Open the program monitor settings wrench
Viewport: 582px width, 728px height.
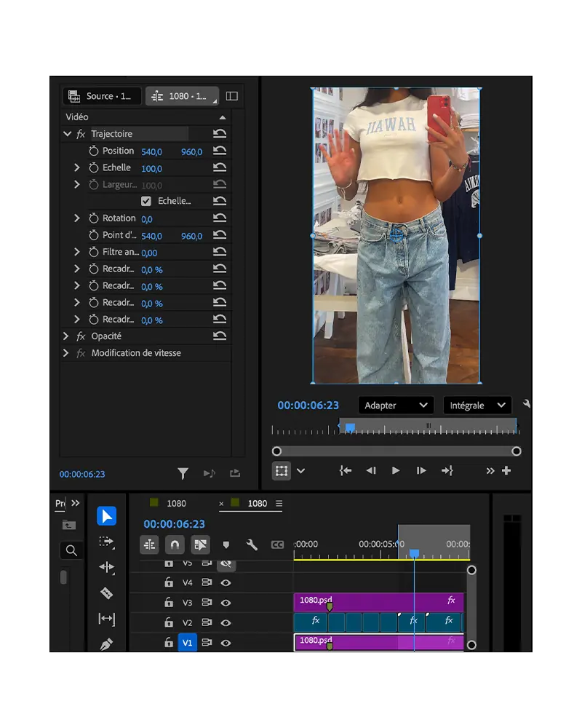(526, 404)
